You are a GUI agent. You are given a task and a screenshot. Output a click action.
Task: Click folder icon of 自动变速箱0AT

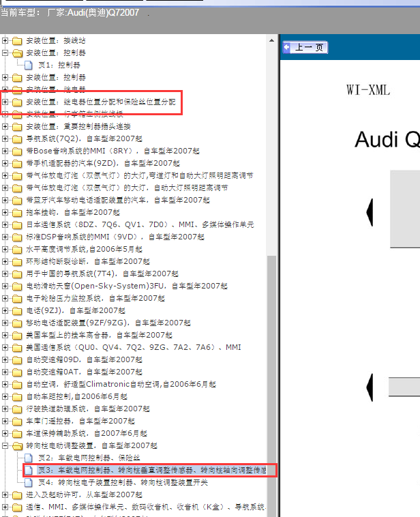[17, 372]
